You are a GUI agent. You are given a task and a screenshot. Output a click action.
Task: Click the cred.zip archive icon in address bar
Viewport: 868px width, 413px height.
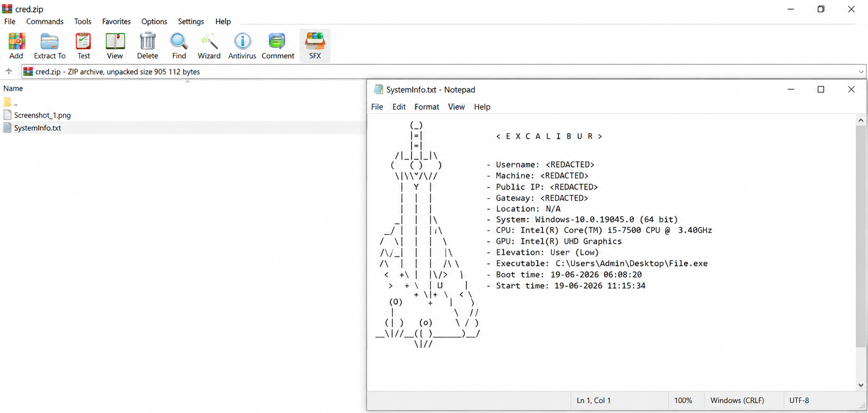coord(28,72)
